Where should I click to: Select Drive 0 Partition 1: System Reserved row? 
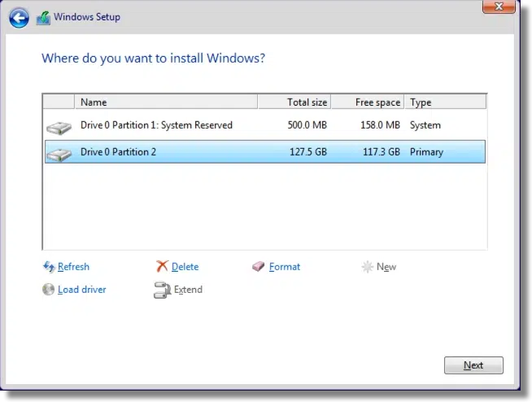(265, 125)
